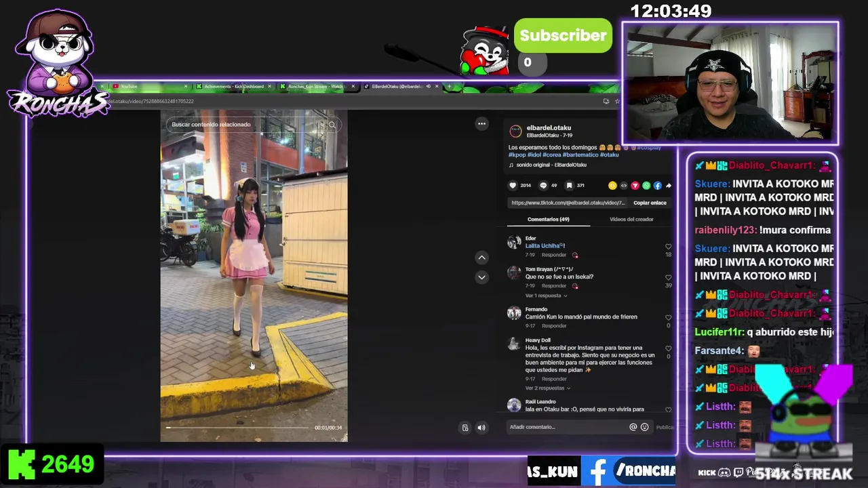Seek on the video progress bar

(x=237, y=428)
